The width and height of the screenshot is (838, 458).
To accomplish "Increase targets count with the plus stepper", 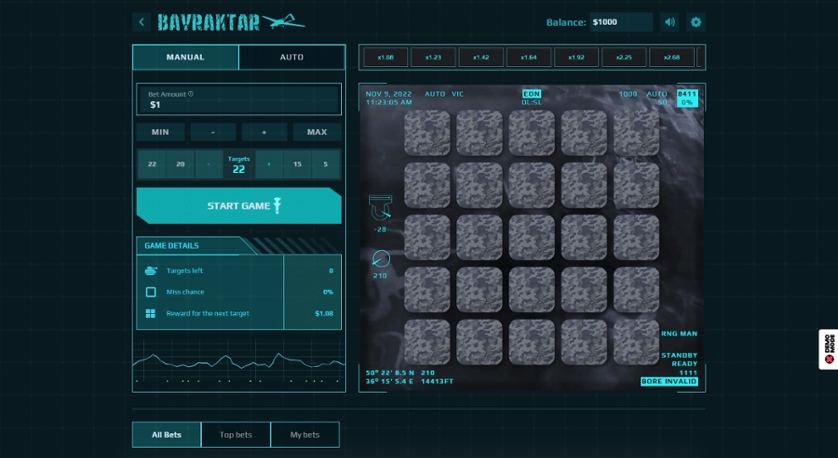I will pyautogui.click(x=268, y=164).
